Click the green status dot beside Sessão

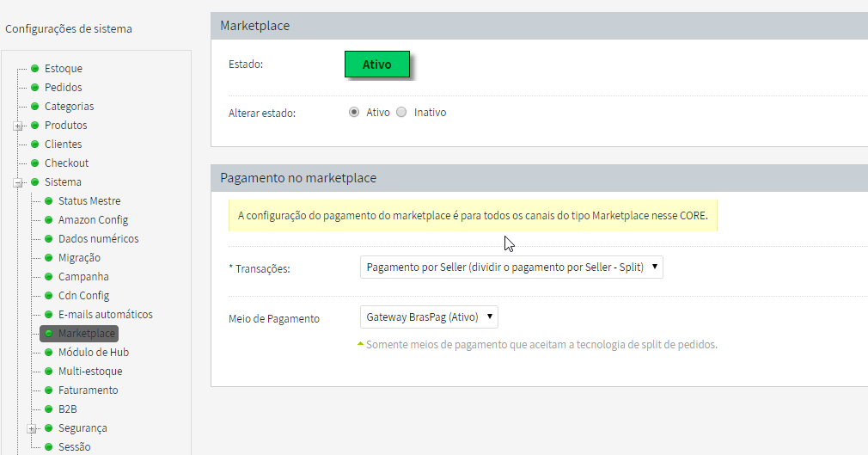click(x=49, y=446)
